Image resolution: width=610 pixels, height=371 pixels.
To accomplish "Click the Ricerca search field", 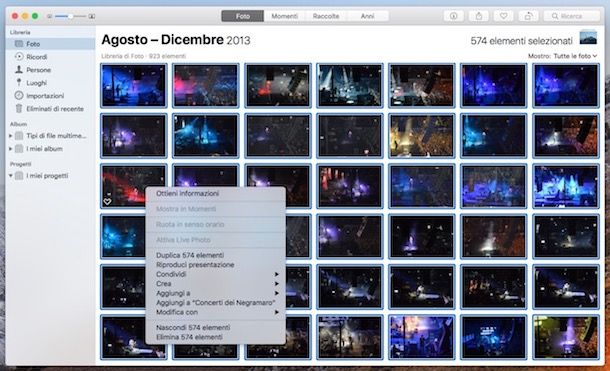I will click(x=572, y=16).
